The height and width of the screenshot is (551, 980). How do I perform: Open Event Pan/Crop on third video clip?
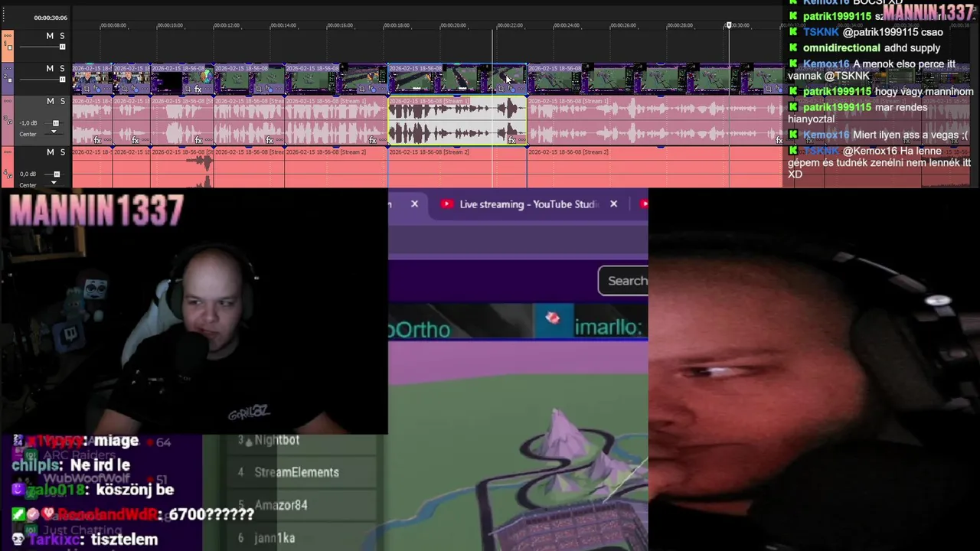pyautogui.click(x=188, y=89)
